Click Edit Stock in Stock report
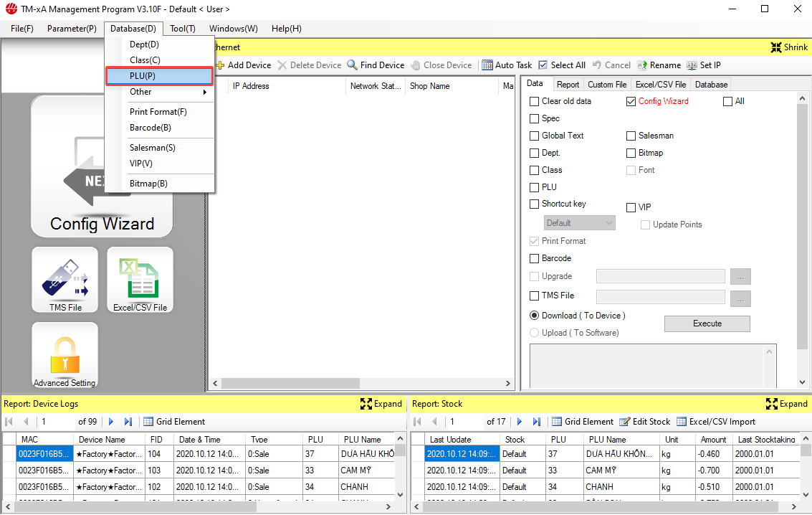 pyautogui.click(x=645, y=422)
